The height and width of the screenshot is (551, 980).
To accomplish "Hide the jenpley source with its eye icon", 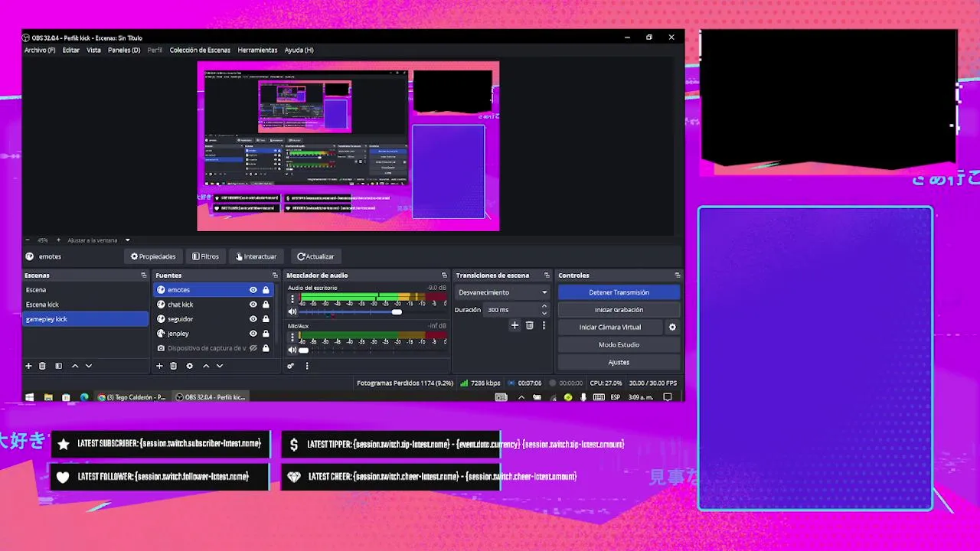I will coord(253,334).
